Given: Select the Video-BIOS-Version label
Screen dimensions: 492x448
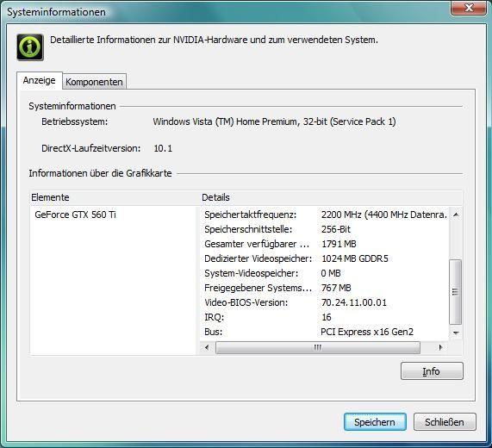Looking at the screenshot, I should click(246, 302).
